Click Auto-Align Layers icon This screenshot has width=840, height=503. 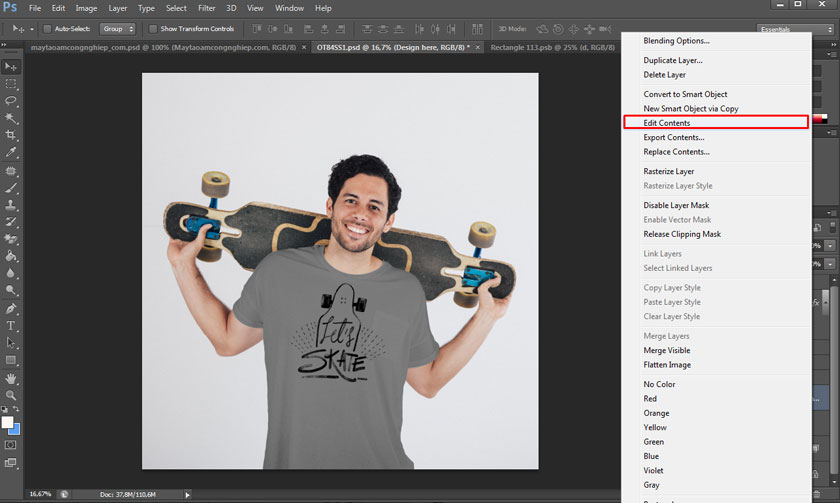point(477,29)
